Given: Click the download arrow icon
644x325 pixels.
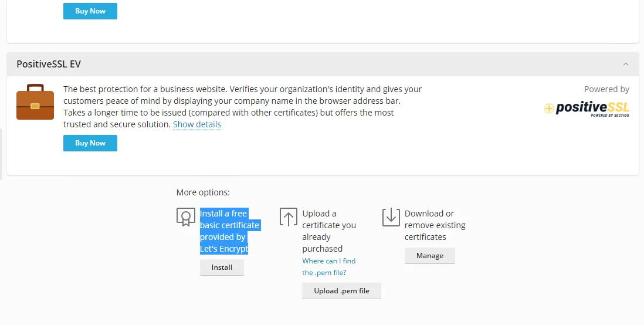Looking at the screenshot, I should 391,217.
